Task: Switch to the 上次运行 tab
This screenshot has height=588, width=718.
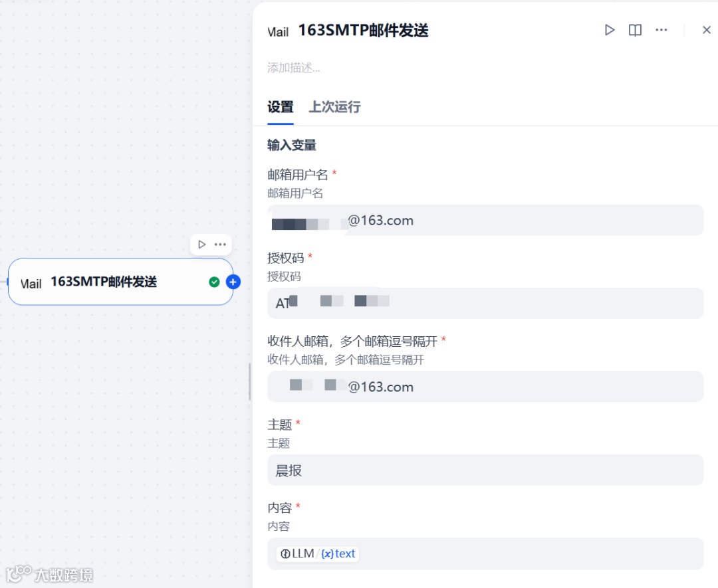Action: tap(334, 107)
